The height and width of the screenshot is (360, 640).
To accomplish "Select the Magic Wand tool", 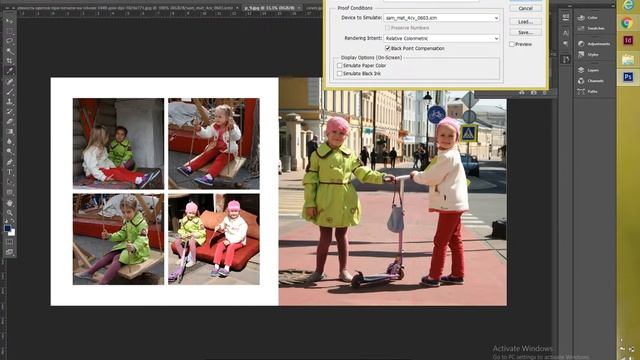I will point(9,51).
